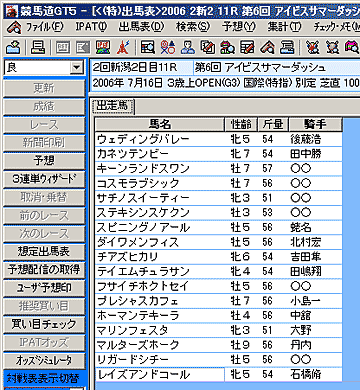
Task: Click the 予想配信の取得 button
Action: tap(44, 269)
